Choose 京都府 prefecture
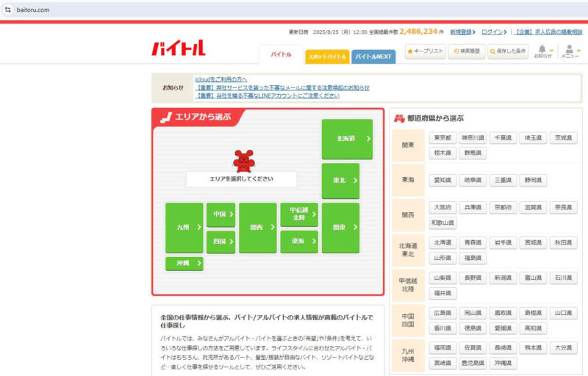 coord(503,208)
